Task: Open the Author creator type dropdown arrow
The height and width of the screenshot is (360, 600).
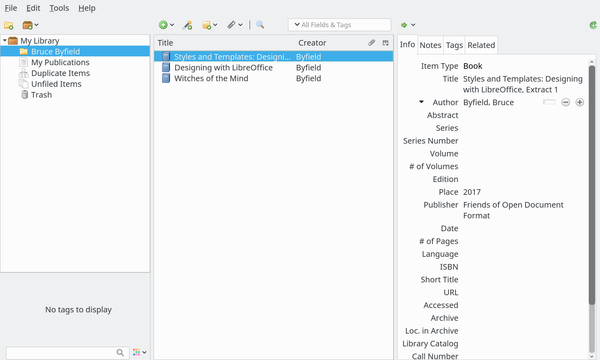Action: tap(421, 102)
